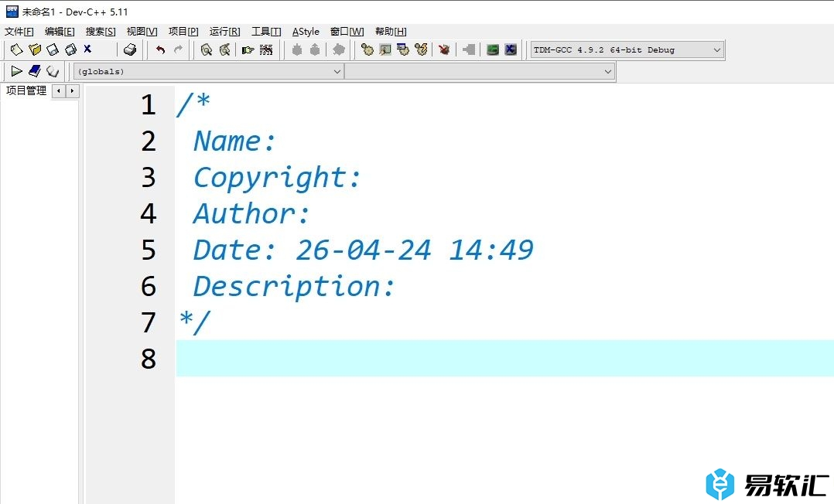Go to bookmark with open book icon
The height and width of the screenshot is (504, 834).
coord(52,70)
